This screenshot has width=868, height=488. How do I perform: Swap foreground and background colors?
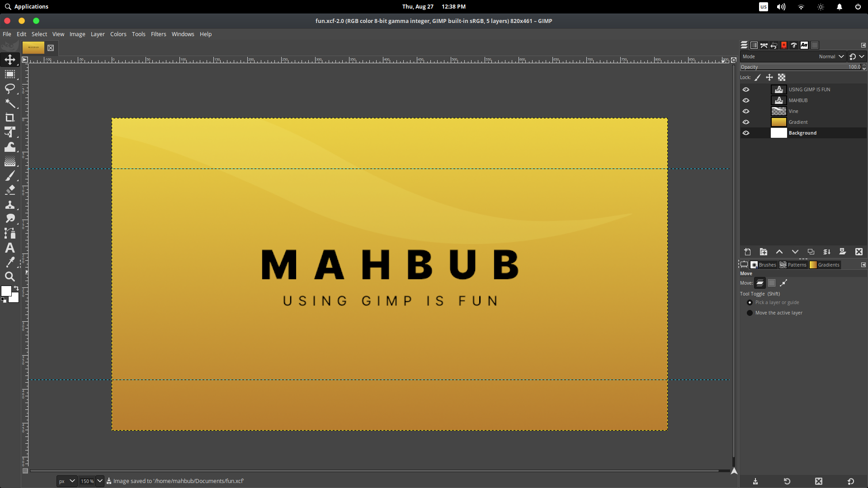click(16, 288)
